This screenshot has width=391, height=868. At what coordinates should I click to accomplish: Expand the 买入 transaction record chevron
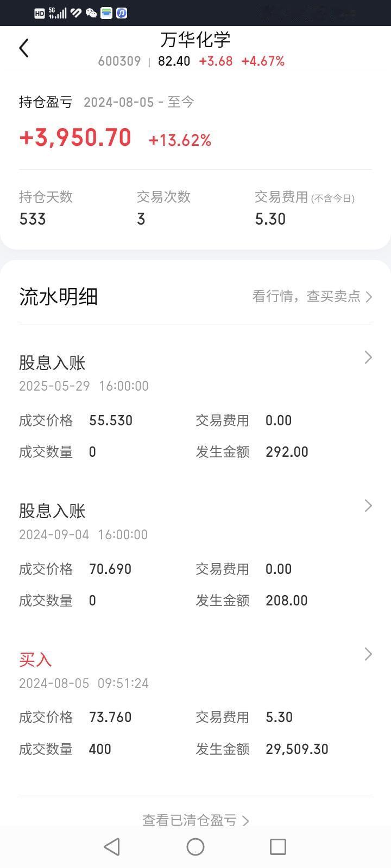[368, 654]
